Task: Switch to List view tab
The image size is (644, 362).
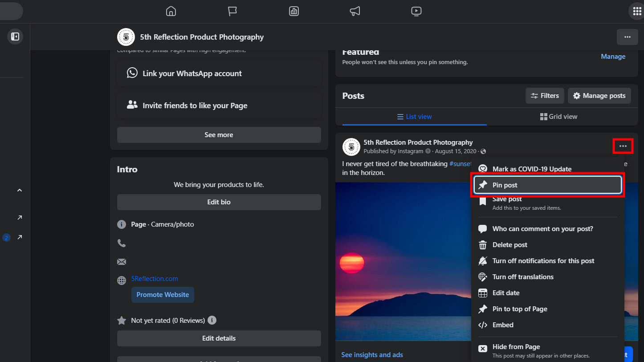Action: tap(414, 117)
